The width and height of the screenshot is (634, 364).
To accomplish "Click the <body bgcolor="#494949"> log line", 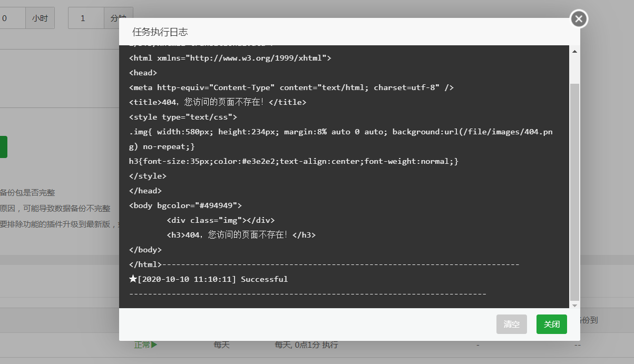I will 186,205.
